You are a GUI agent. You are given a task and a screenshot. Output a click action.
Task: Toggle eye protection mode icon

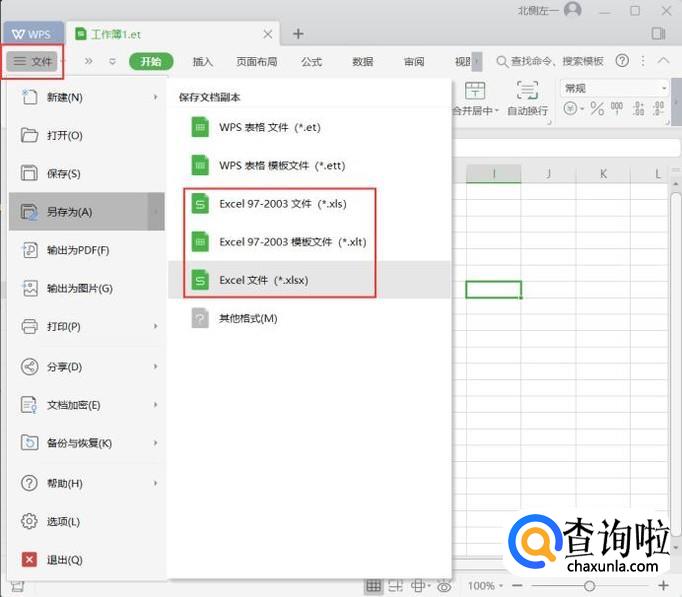[444, 585]
